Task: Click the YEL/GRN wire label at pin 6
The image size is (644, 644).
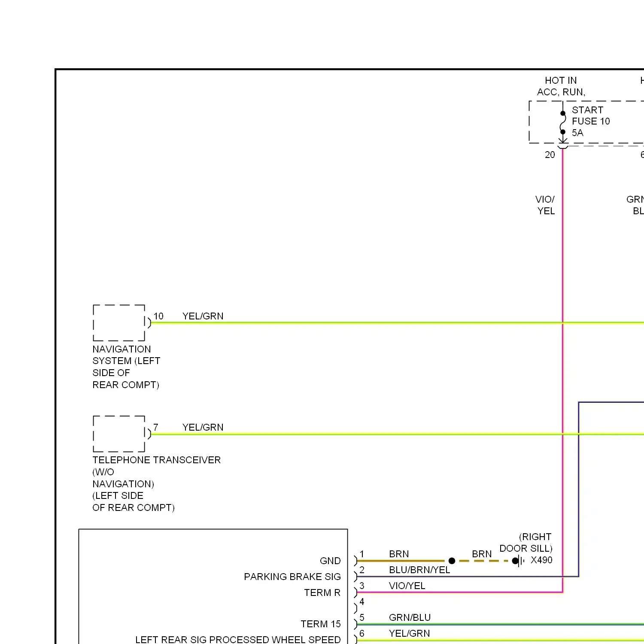Action: pos(409,634)
